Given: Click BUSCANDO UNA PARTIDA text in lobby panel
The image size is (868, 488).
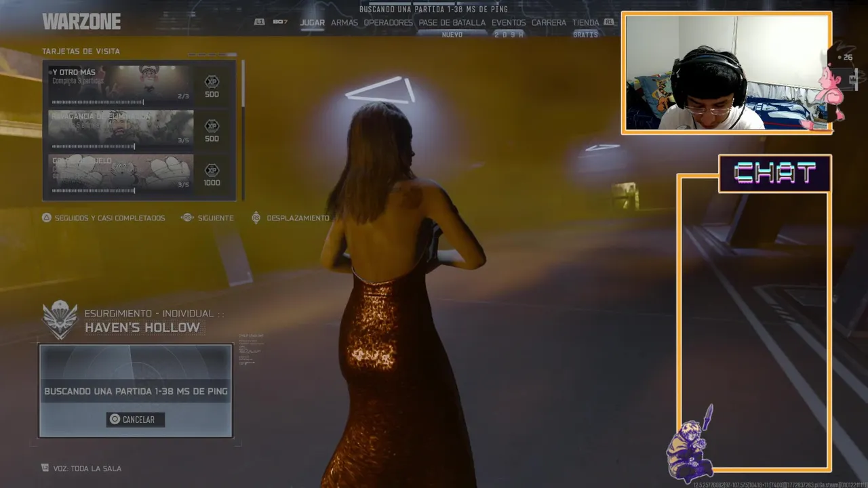Looking at the screenshot, I should point(136,391).
